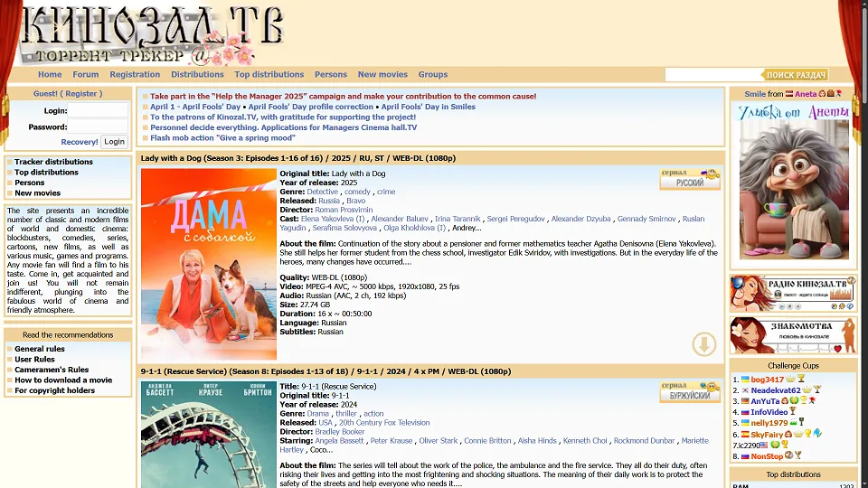The image size is (868, 488).
Task: Click the ПОИСК РАЗДАЧ search button
Action: point(796,75)
